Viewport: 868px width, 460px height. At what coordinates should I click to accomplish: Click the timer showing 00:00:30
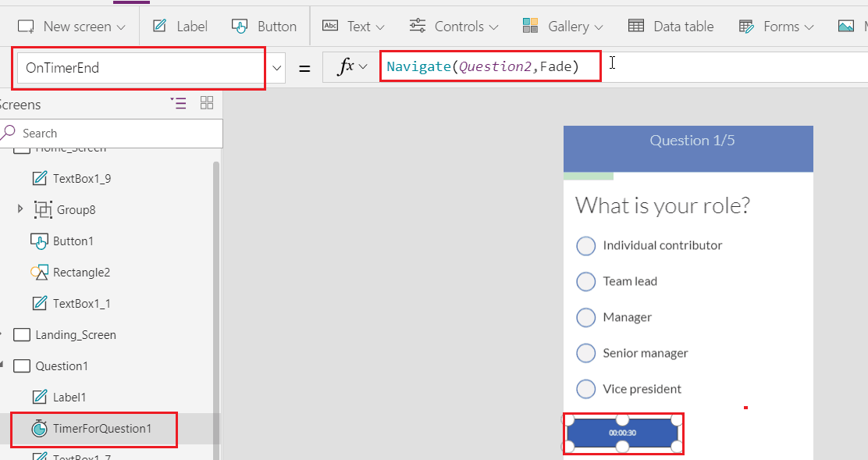point(622,431)
